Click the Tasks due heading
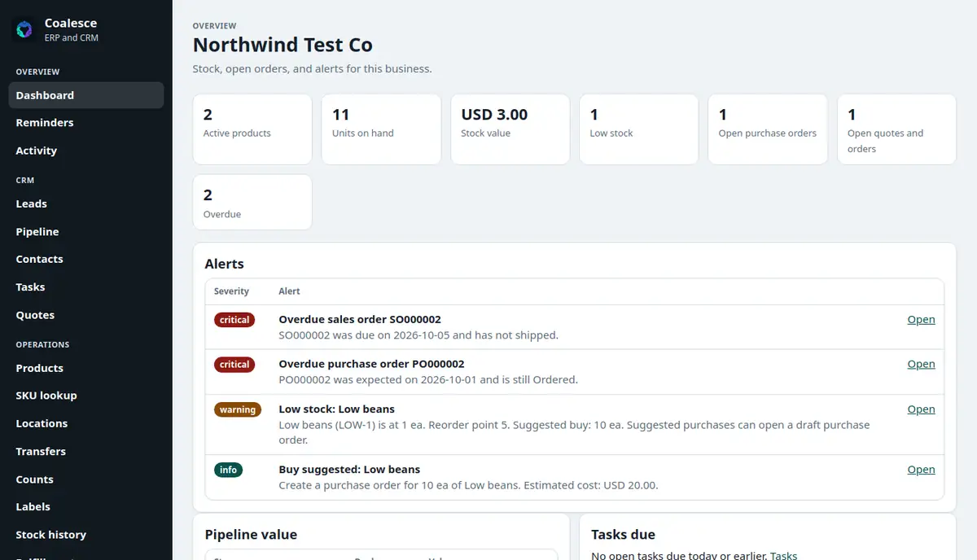Viewport: 977px width, 560px height. click(x=623, y=535)
